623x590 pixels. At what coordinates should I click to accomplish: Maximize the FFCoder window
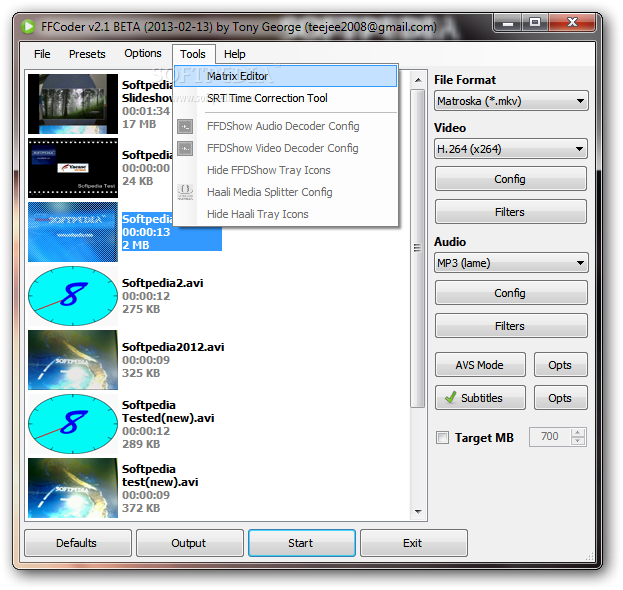coord(535,23)
